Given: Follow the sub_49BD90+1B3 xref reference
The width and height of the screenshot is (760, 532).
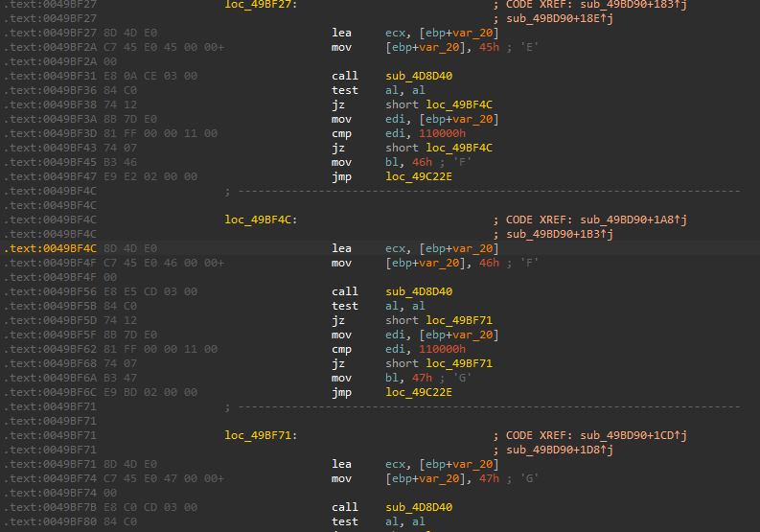Looking at the screenshot, I should tap(560, 234).
